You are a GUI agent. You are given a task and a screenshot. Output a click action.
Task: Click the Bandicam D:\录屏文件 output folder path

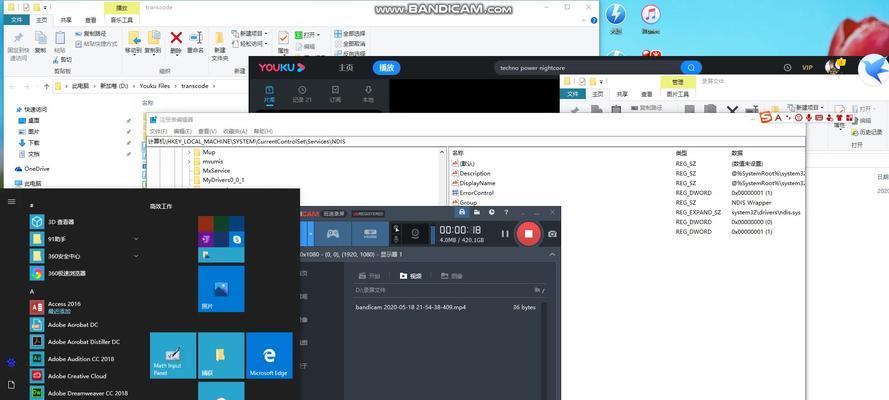[x=370, y=290]
